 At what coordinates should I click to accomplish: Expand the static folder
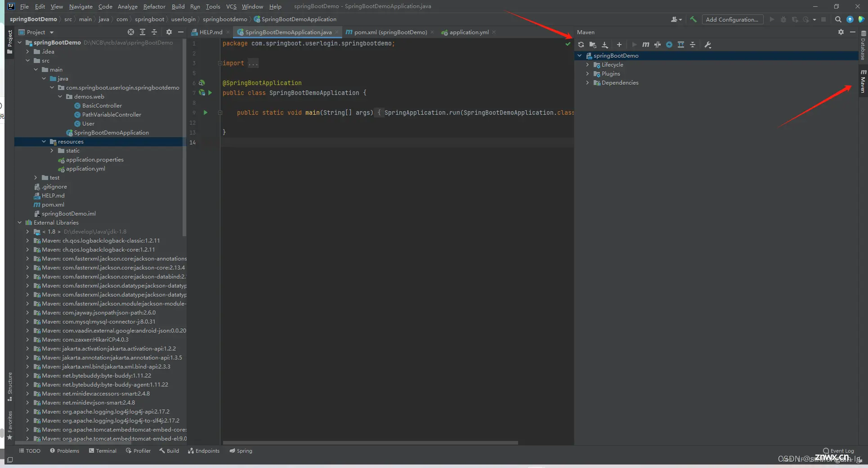52,151
